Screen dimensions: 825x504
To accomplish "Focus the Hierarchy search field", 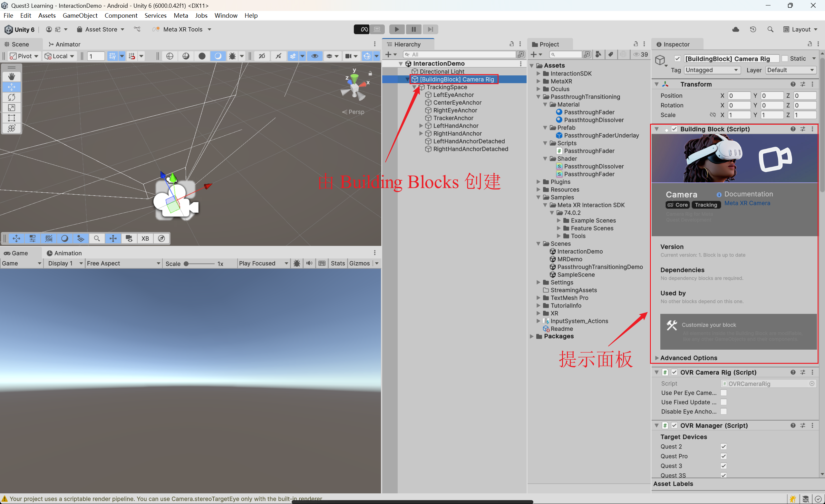I will (x=459, y=54).
